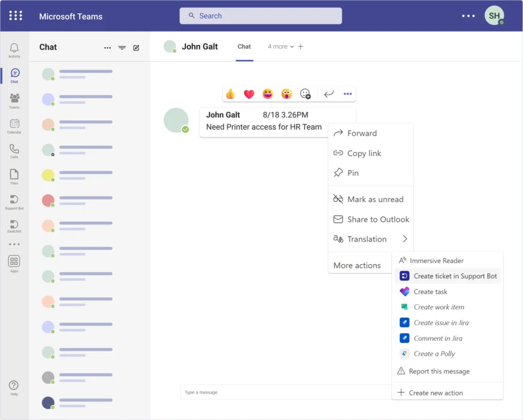523x420 pixels.
Task: Open the Files section
Action: (x=14, y=176)
